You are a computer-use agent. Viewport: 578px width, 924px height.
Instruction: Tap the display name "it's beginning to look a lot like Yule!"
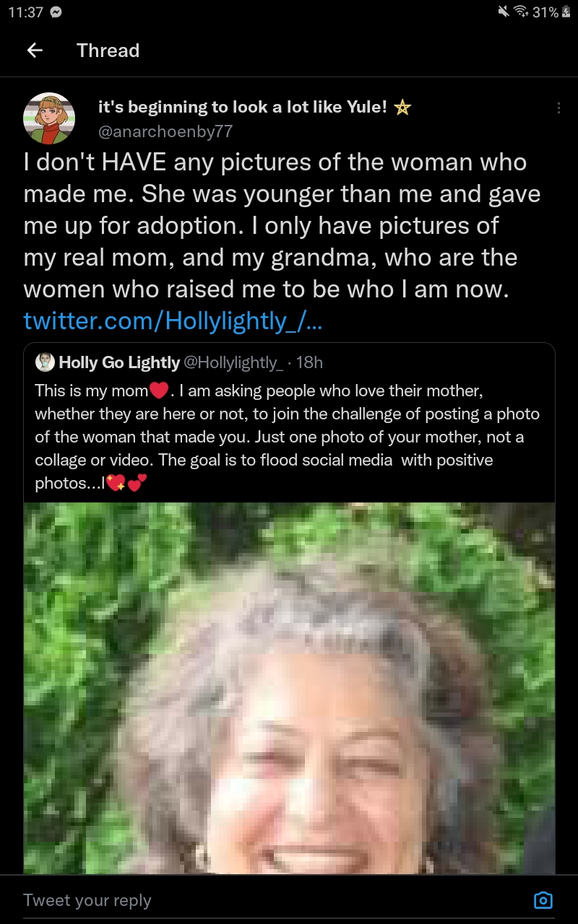(x=243, y=107)
